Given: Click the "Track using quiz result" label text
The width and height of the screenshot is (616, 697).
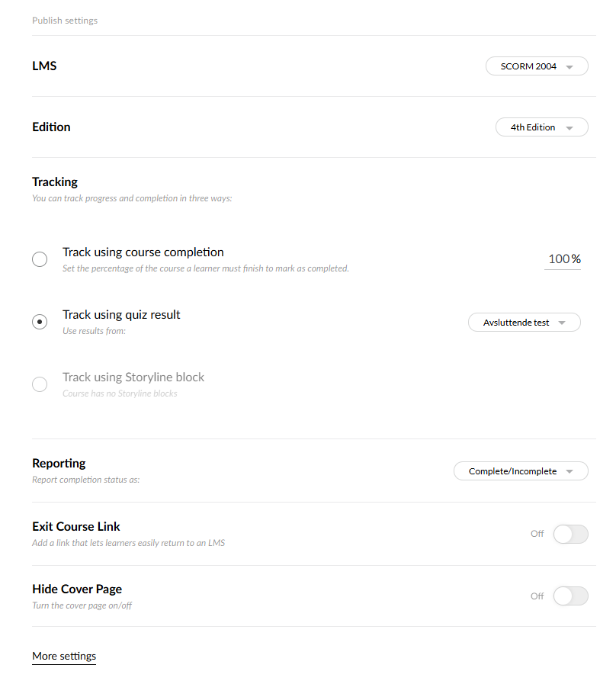Looking at the screenshot, I should [x=121, y=315].
